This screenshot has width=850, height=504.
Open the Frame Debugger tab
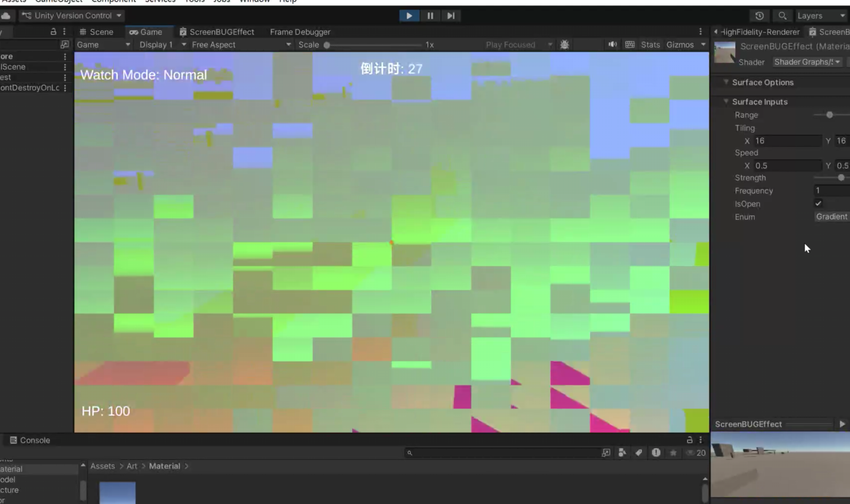click(300, 32)
